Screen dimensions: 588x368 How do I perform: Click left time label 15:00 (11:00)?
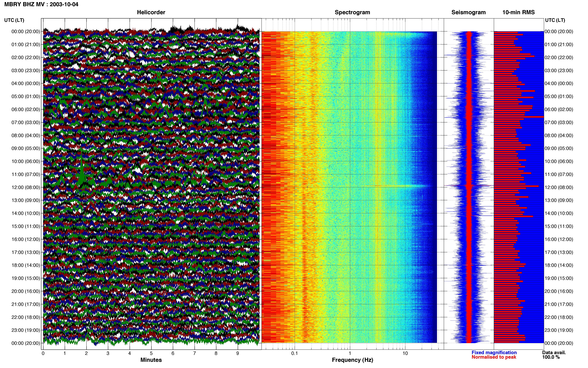[26, 226]
